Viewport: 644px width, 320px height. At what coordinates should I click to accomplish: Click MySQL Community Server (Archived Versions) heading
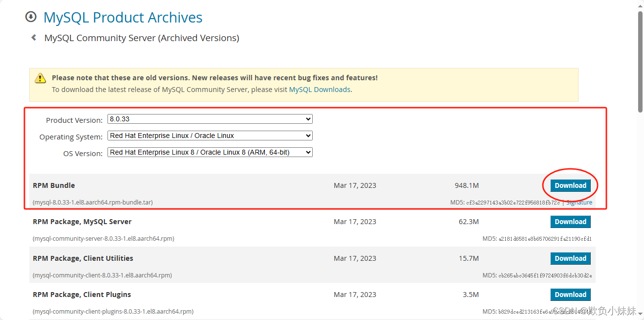click(142, 38)
